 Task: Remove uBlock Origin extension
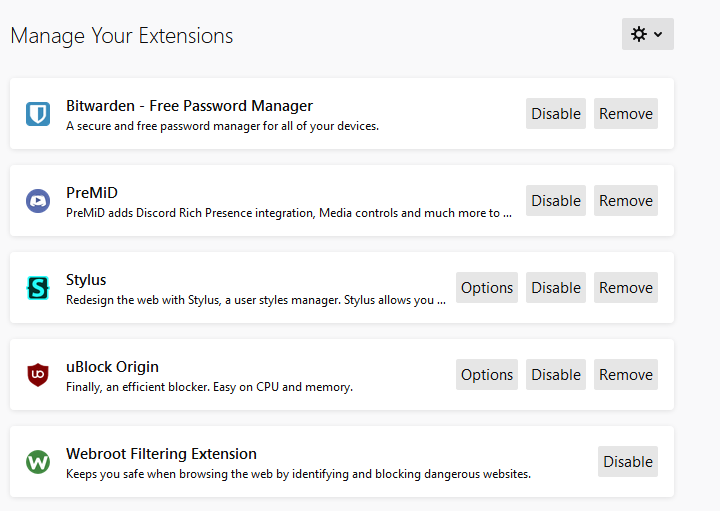tap(625, 375)
